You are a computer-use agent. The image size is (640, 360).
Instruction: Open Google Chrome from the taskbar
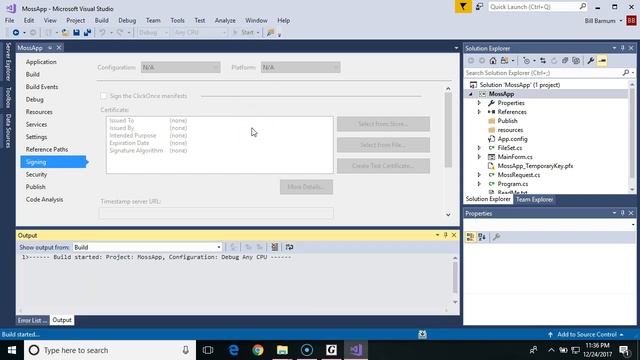[258, 350]
